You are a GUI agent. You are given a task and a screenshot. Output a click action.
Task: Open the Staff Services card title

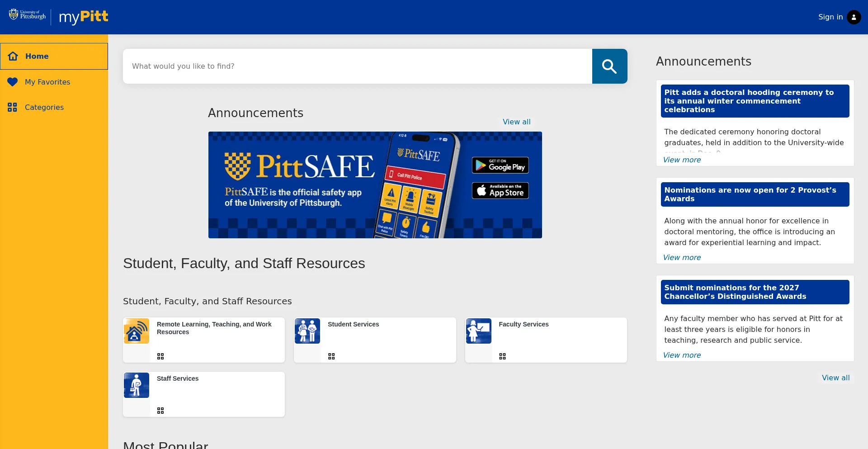pyautogui.click(x=178, y=378)
